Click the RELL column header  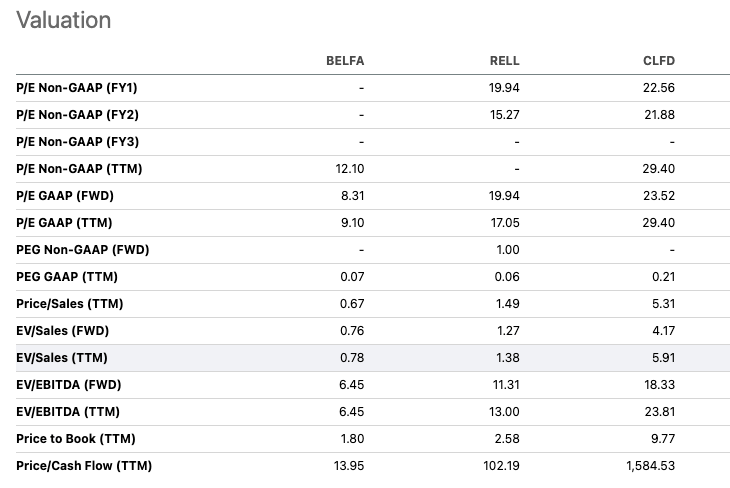tap(504, 61)
